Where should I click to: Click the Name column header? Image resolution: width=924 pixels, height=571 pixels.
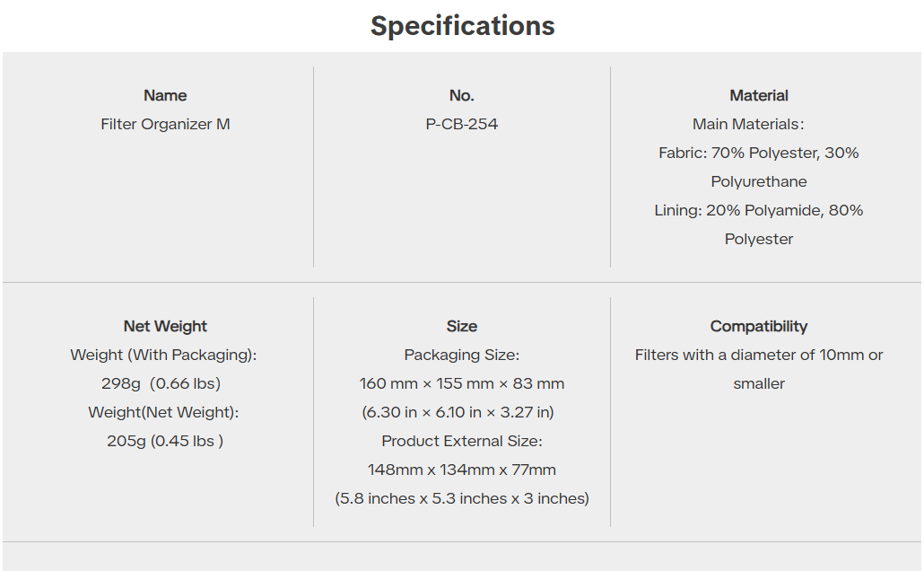(165, 95)
